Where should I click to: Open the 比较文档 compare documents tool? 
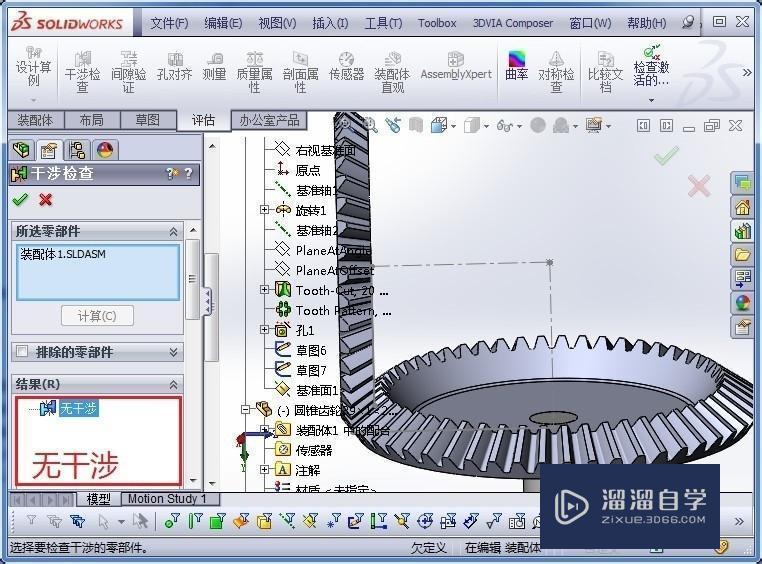pos(605,73)
